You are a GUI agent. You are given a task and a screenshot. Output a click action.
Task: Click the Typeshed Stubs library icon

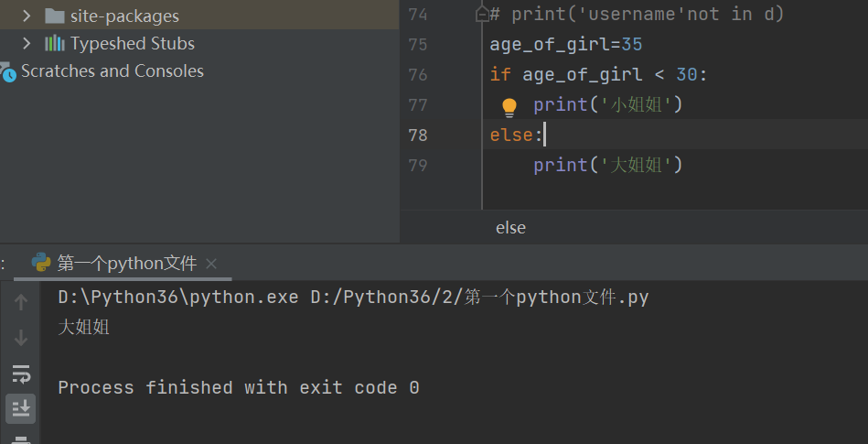tap(55, 43)
